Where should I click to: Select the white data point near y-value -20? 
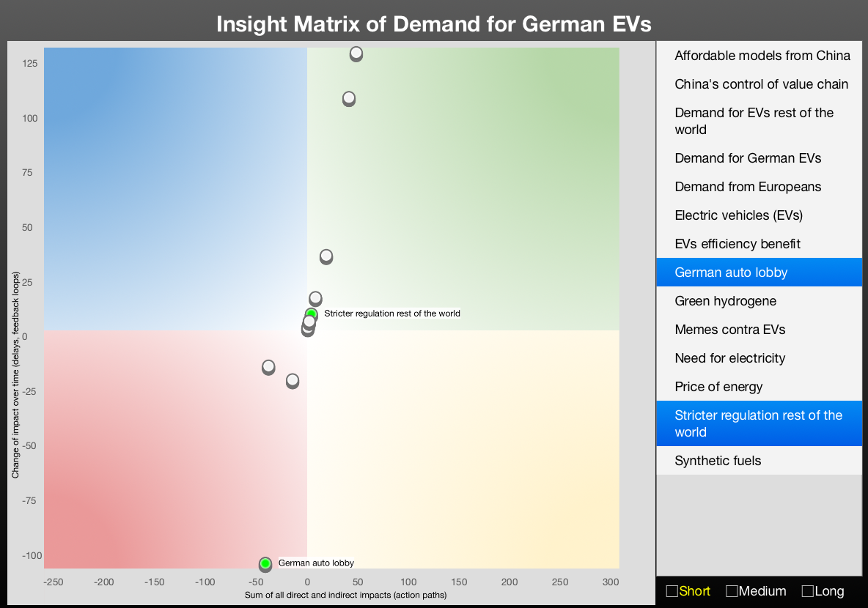[293, 380]
